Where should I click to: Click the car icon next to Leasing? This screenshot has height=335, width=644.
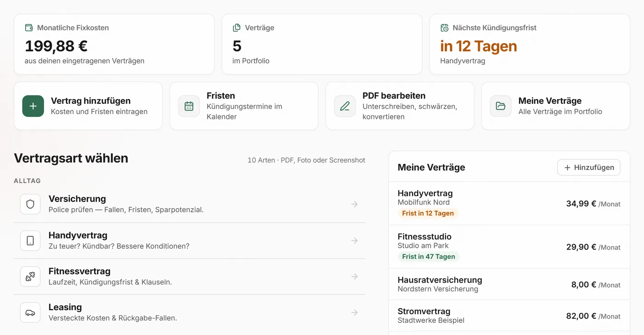click(x=30, y=312)
